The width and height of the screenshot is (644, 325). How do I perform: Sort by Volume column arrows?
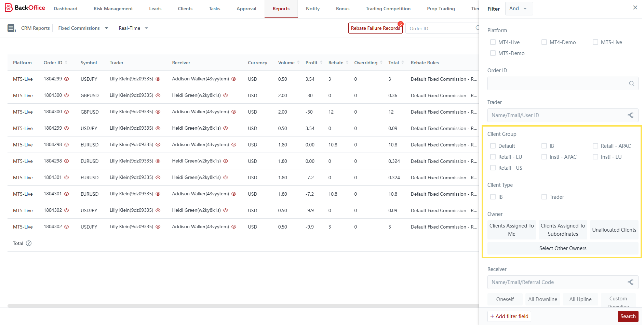pyautogui.click(x=298, y=63)
